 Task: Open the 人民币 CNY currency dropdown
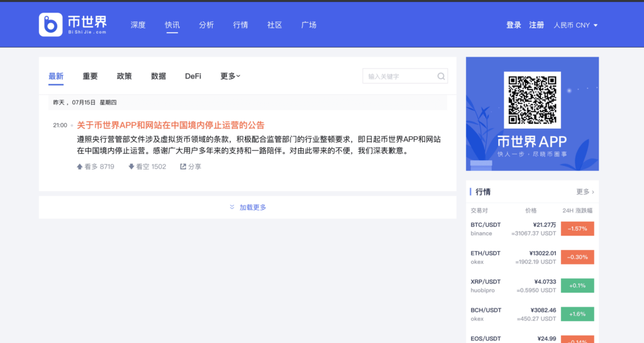tap(575, 25)
